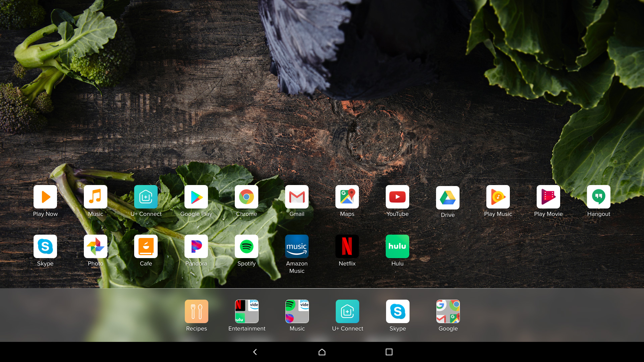This screenshot has height=362, width=644.
Task: Open Skype from the dock
Action: tap(398, 311)
